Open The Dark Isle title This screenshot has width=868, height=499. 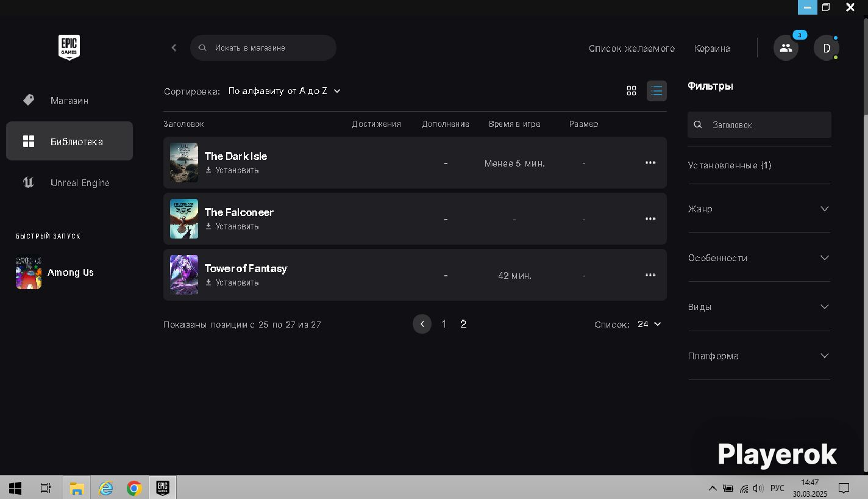[236, 156]
